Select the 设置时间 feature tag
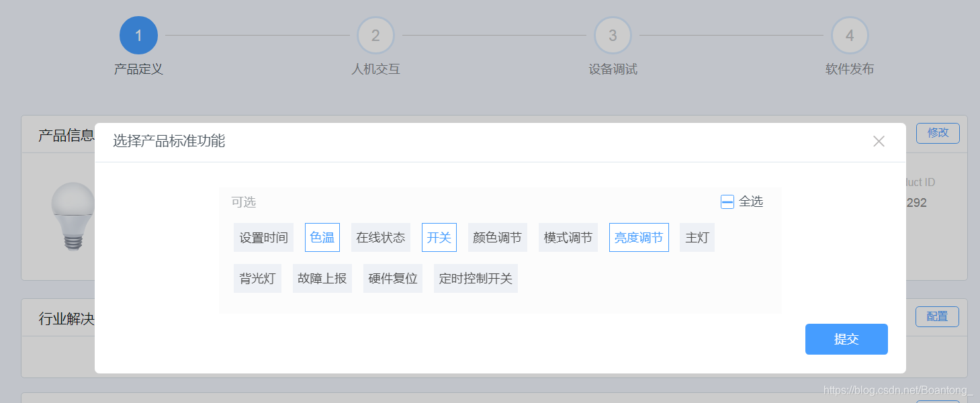Viewport: 980px width, 403px height. (263, 237)
